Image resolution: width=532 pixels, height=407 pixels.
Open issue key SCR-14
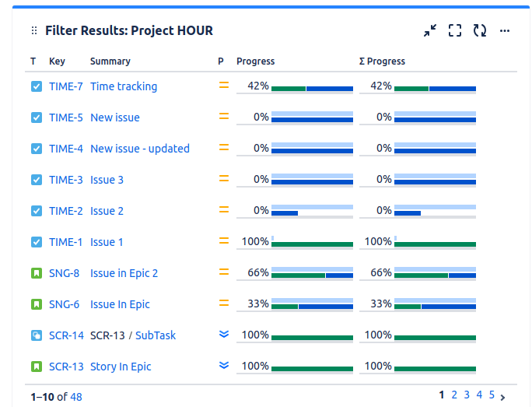pos(66,335)
